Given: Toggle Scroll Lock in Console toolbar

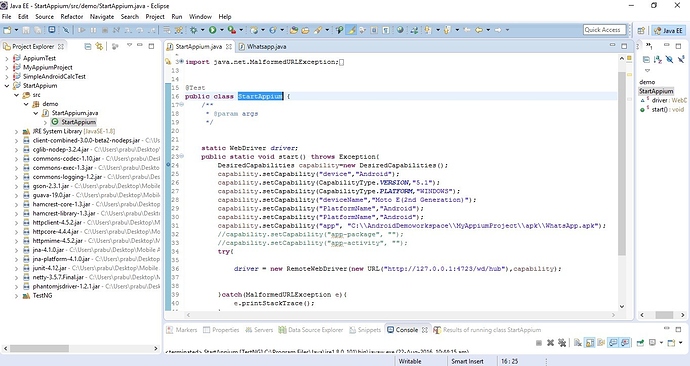Looking at the screenshot, I should coord(590,343).
